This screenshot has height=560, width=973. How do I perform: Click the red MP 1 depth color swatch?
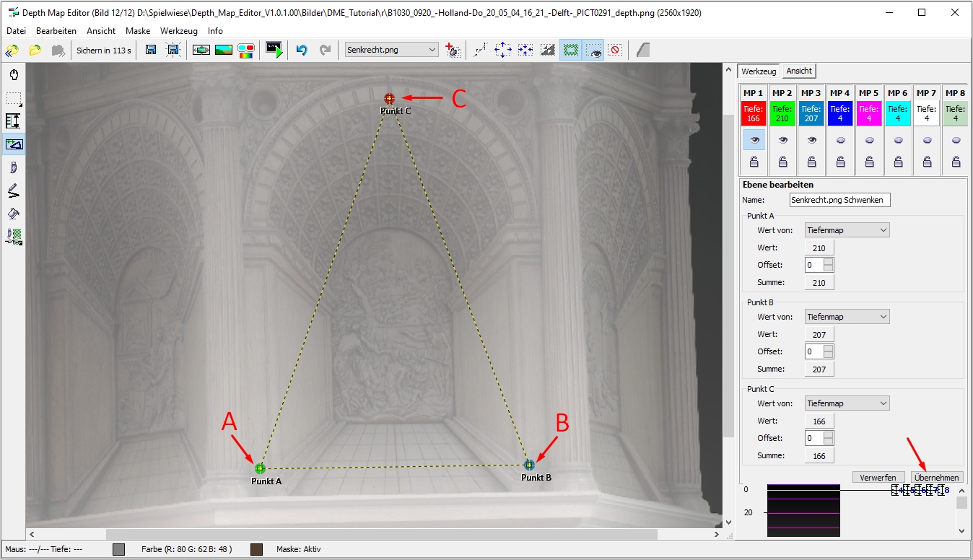[754, 113]
